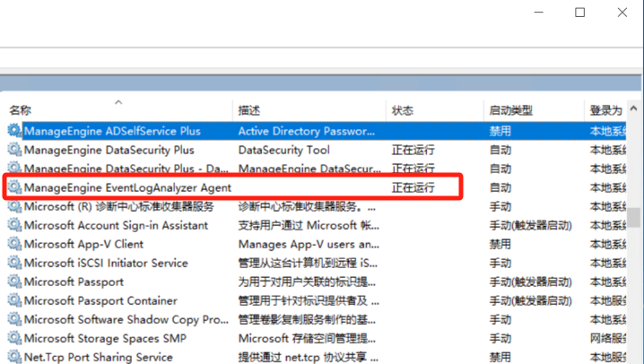Sort by the 启动类型 column header

click(510, 110)
